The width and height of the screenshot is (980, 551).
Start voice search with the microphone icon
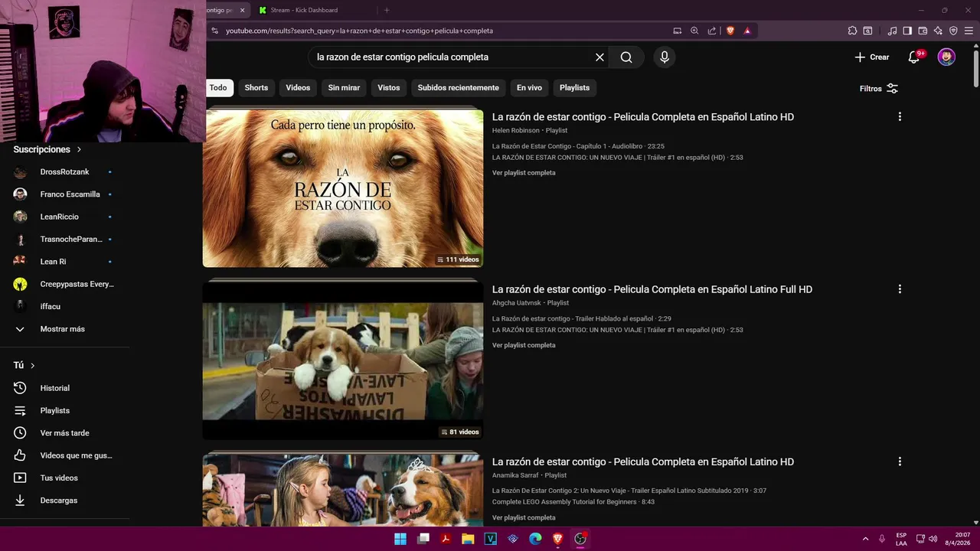[x=665, y=57]
